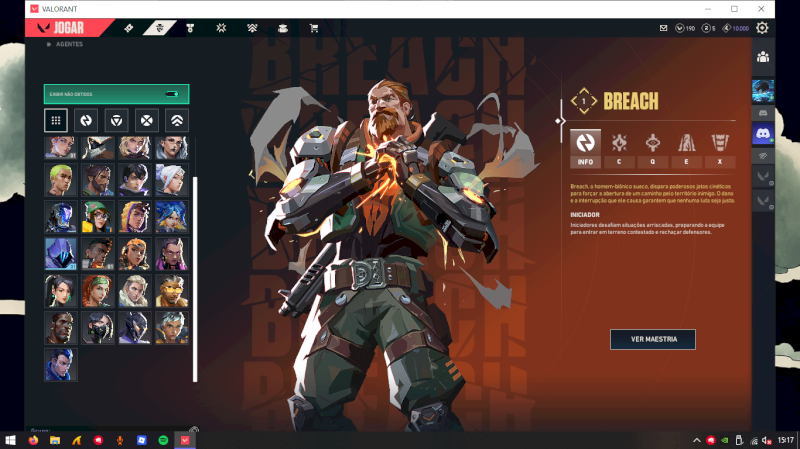800x449 pixels.
Task: Open the icon left of the shopping cart
Action: pos(283,28)
